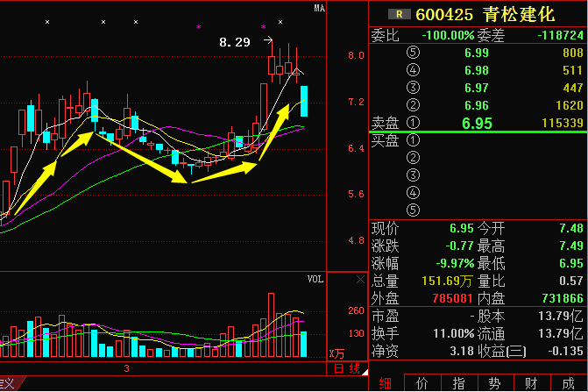Open the 细 detail tab
The width and height of the screenshot is (588, 392).
[x=385, y=383]
